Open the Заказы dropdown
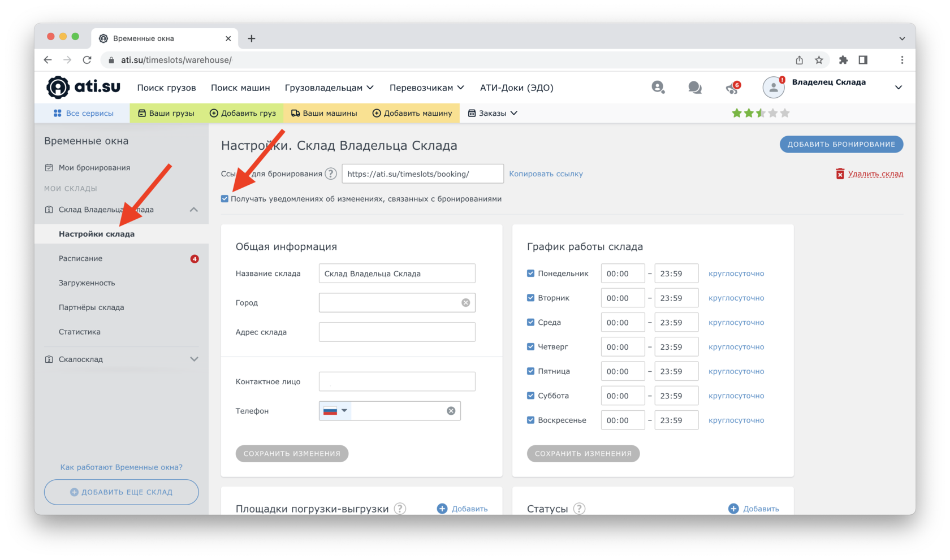Image resolution: width=950 pixels, height=560 pixels. (493, 113)
